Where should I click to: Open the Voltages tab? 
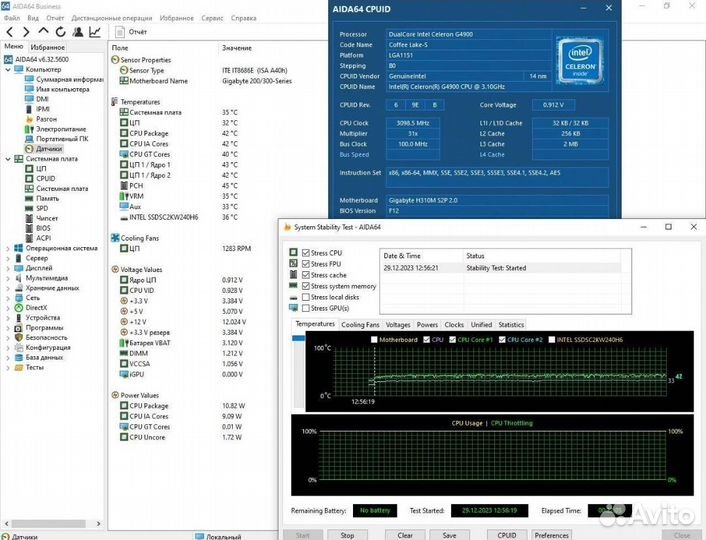click(398, 325)
